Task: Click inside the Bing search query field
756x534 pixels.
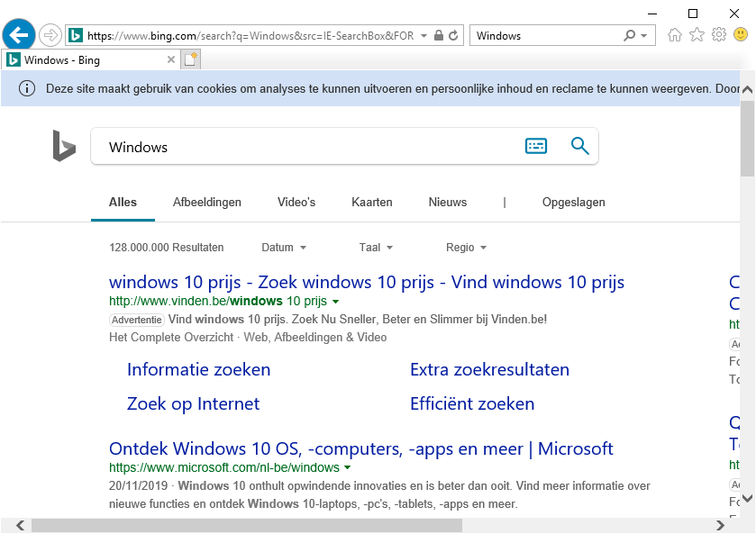Action: 308,147
